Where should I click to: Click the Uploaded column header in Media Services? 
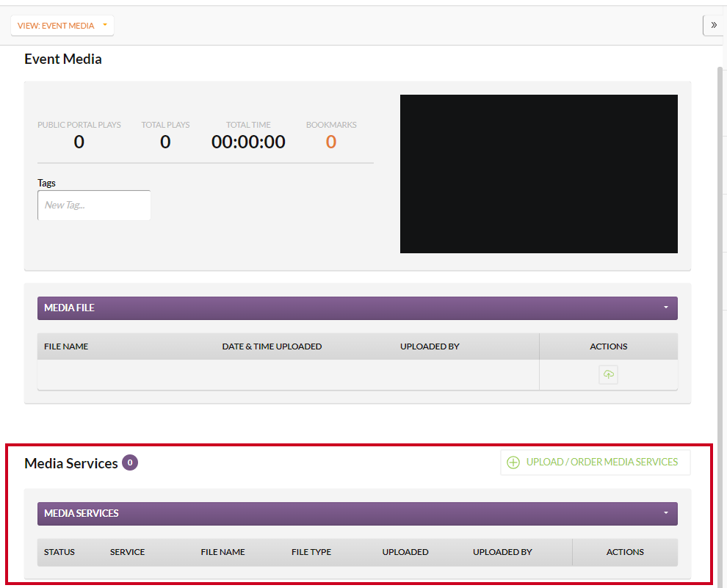point(405,552)
